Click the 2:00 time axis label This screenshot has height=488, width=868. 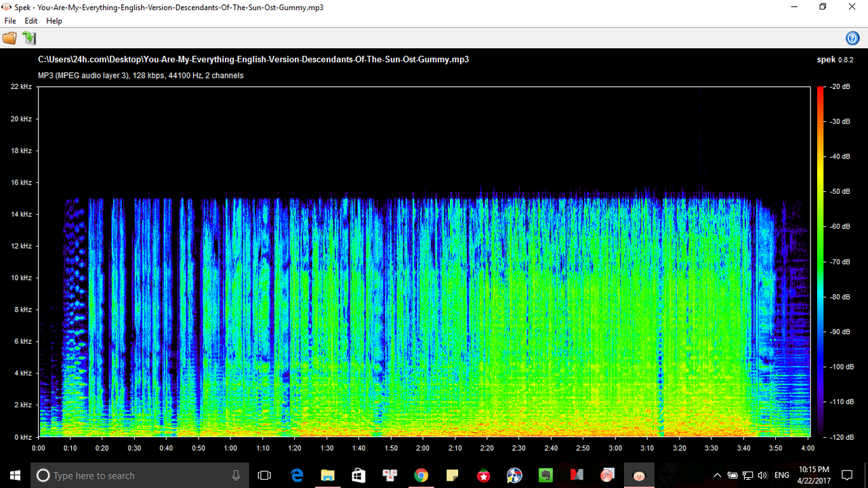click(x=423, y=449)
